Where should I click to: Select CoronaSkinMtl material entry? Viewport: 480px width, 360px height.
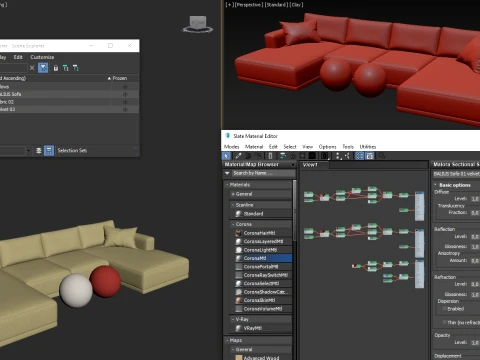click(263, 300)
